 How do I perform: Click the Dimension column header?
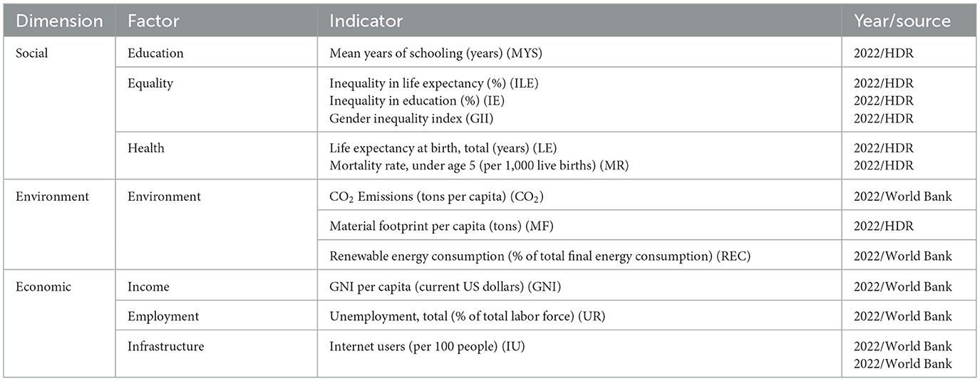tap(59, 21)
